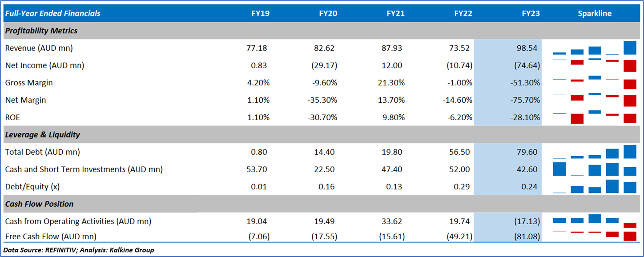Click the Full-Year Ended Financials header
Image resolution: width=644 pixels, height=257 pixels.
pos(52,13)
